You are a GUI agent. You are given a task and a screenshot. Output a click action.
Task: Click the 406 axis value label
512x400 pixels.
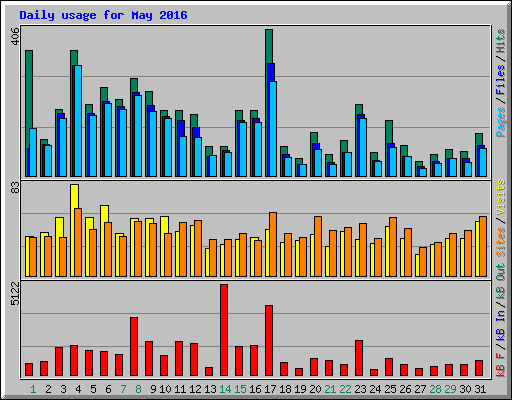pos(15,36)
